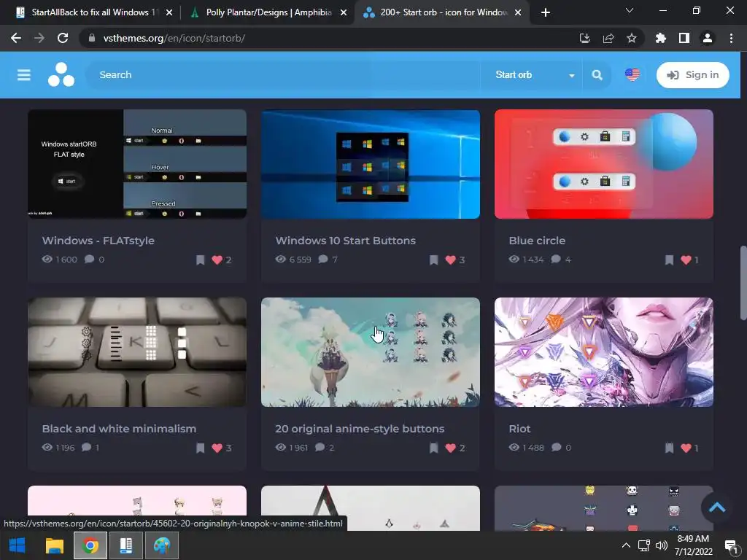Click the page vertical scrollbar

[743, 284]
